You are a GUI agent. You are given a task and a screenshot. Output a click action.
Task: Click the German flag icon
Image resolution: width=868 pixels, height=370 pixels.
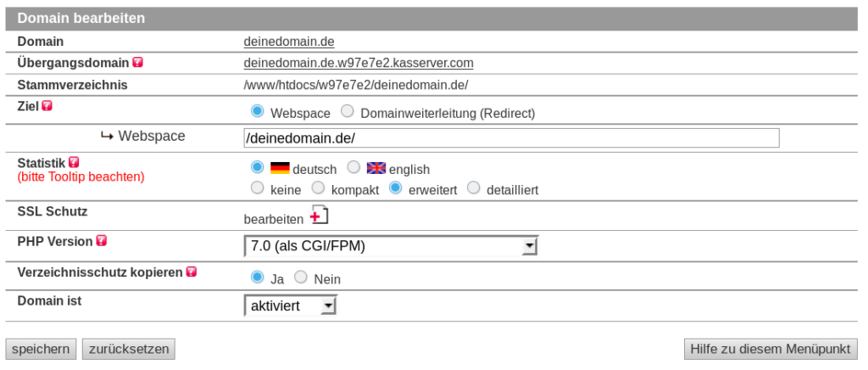(280, 168)
